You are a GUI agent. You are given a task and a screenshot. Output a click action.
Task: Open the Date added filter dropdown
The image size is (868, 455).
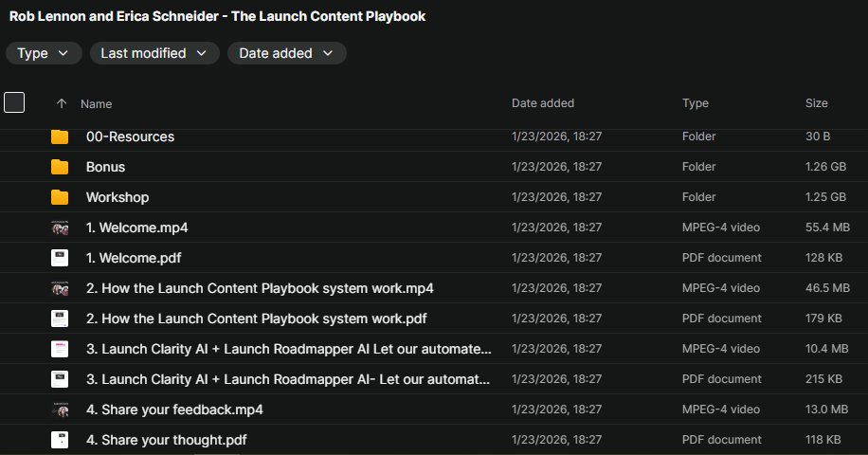287,53
